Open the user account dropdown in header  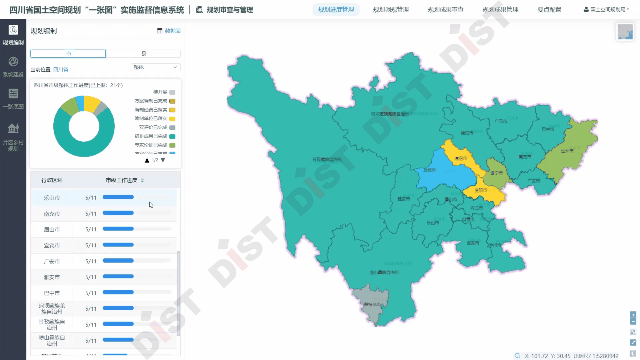[607, 9]
